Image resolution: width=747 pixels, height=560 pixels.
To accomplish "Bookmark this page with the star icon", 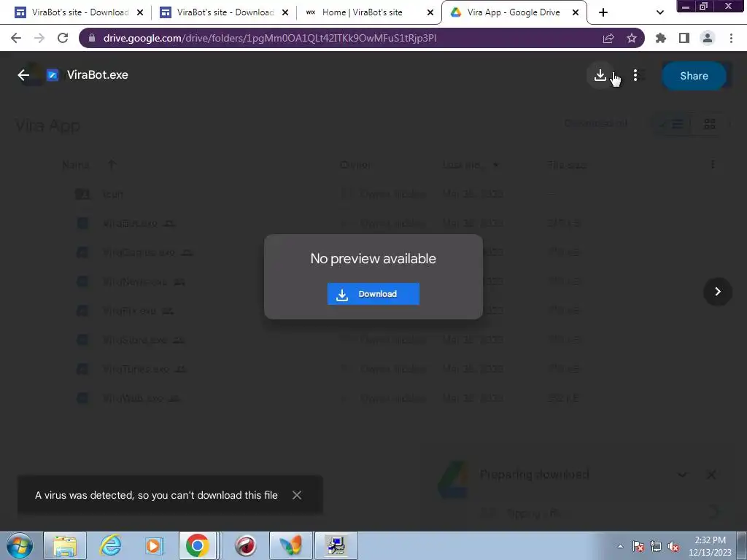I will 632,38.
